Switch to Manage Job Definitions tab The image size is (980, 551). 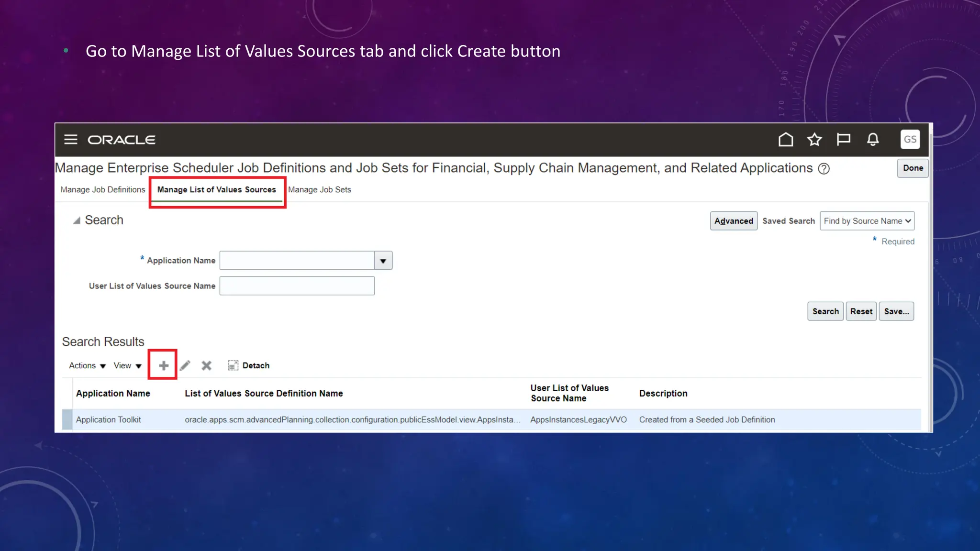(x=103, y=189)
